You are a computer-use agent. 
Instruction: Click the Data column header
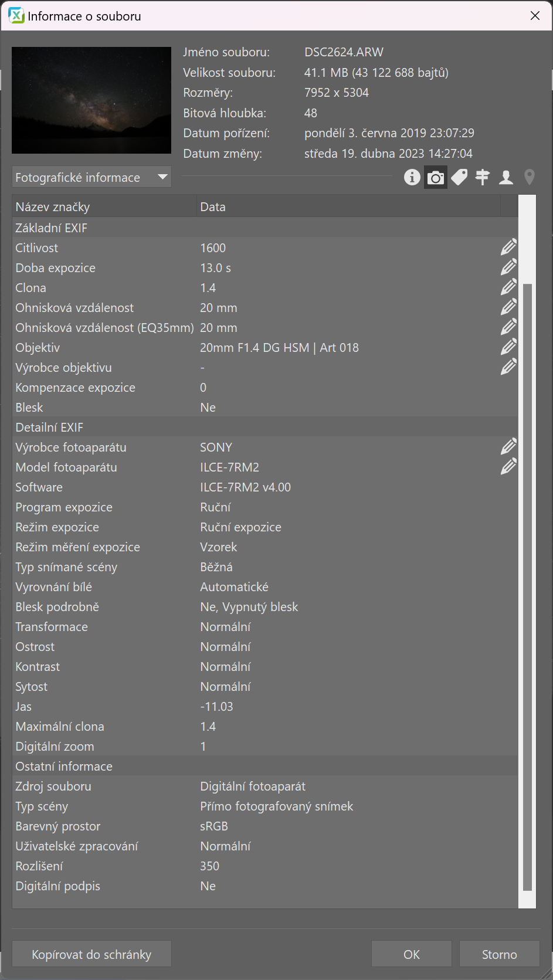(x=348, y=206)
